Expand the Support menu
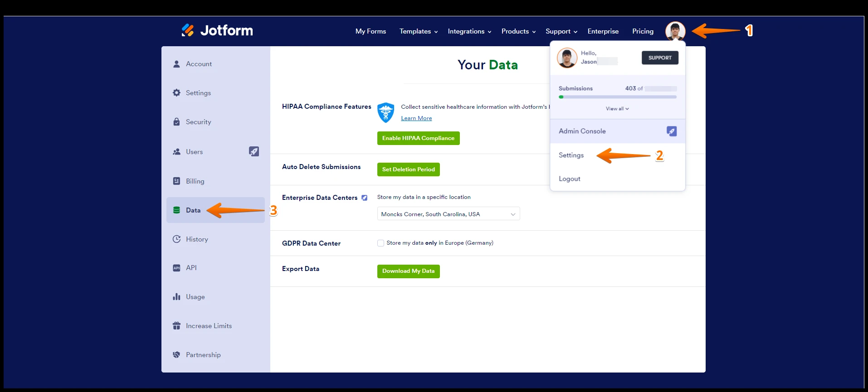The width and height of the screenshot is (868, 392). pos(561,31)
